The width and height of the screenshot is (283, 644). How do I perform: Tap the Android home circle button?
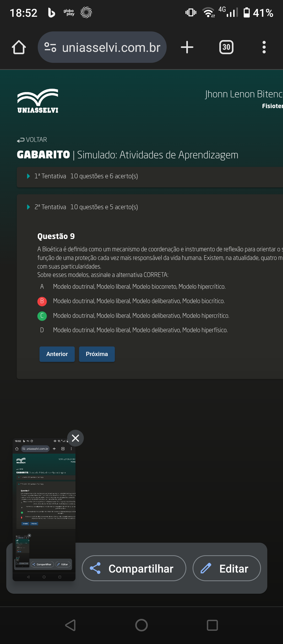141,625
